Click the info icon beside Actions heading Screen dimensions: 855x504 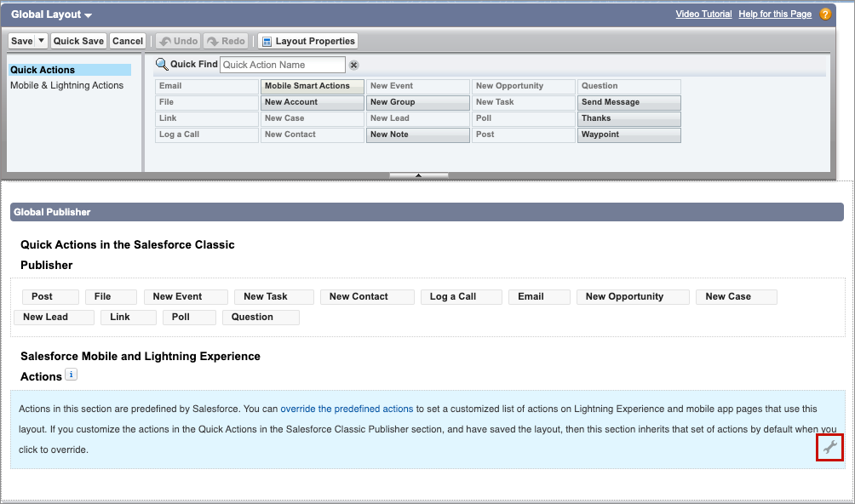71,375
